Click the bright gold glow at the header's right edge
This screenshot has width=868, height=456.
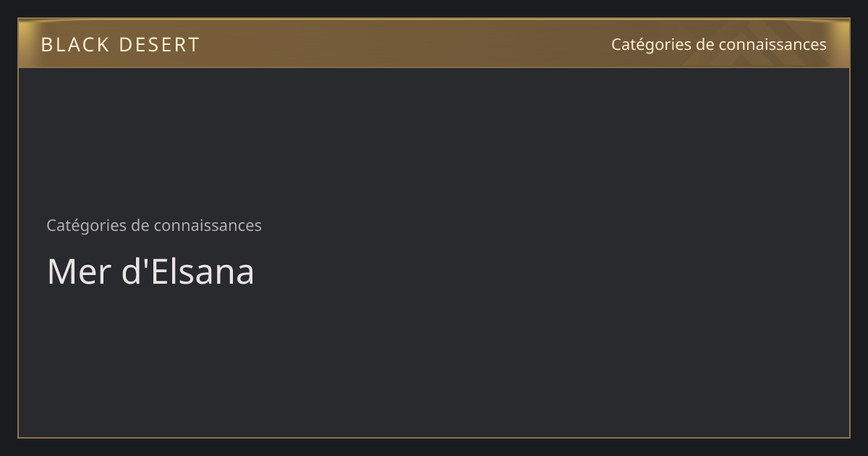click(842, 43)
